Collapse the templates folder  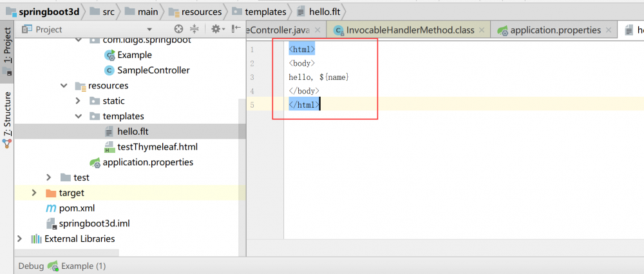coord(77,116)
